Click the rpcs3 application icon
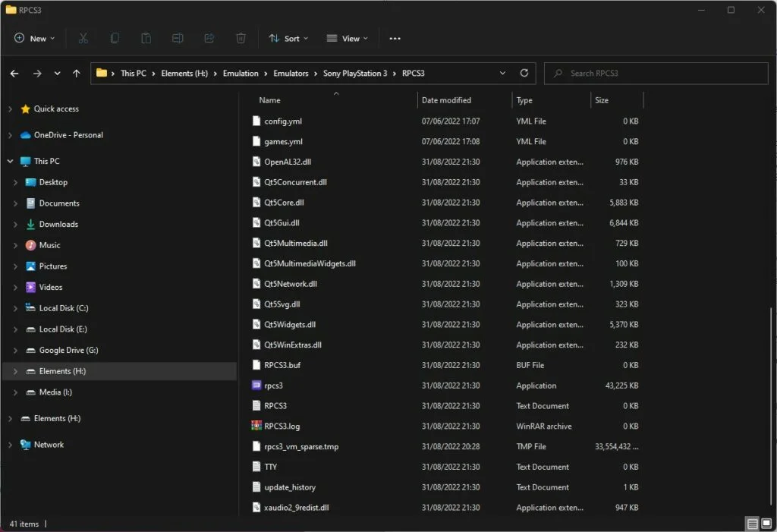The width and height of the screenshot is (777, 532). click(x=256, y=386)
